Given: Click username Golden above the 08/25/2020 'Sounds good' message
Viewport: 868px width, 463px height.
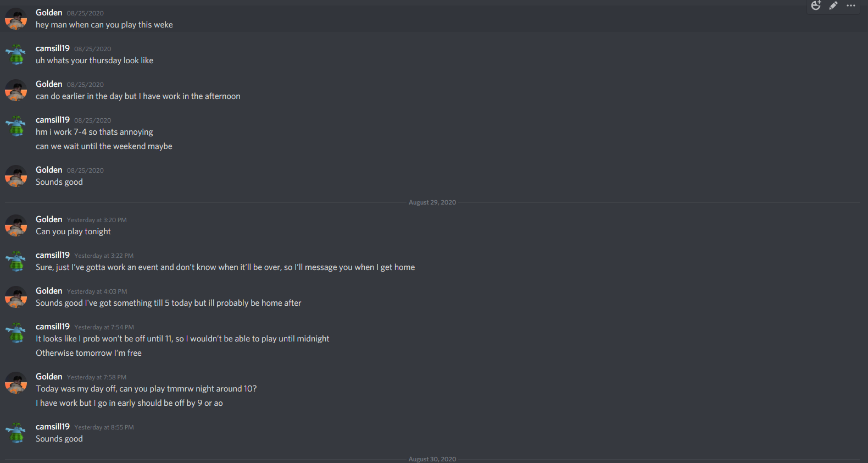Looking at the screenshot, I should click(49, 170).
